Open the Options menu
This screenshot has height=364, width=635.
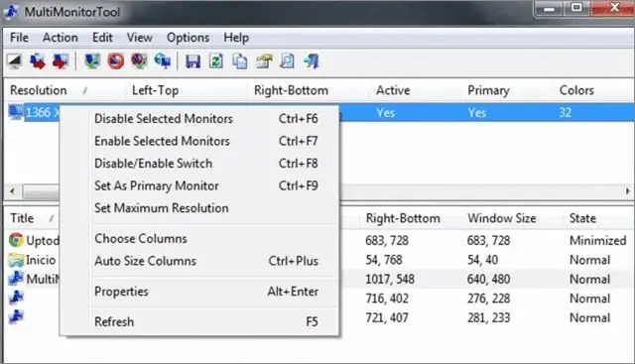click(x=188, y=38)
